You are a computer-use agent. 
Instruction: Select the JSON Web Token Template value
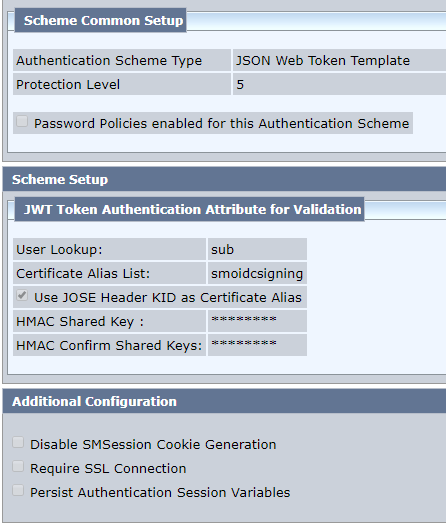coord(323,61)
